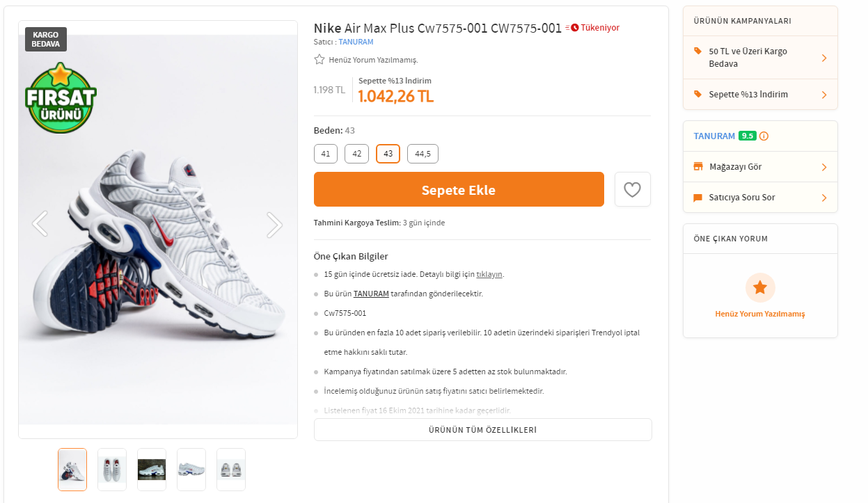Click next image arrow on product photo
868x503 pixels.
[275, 224]
